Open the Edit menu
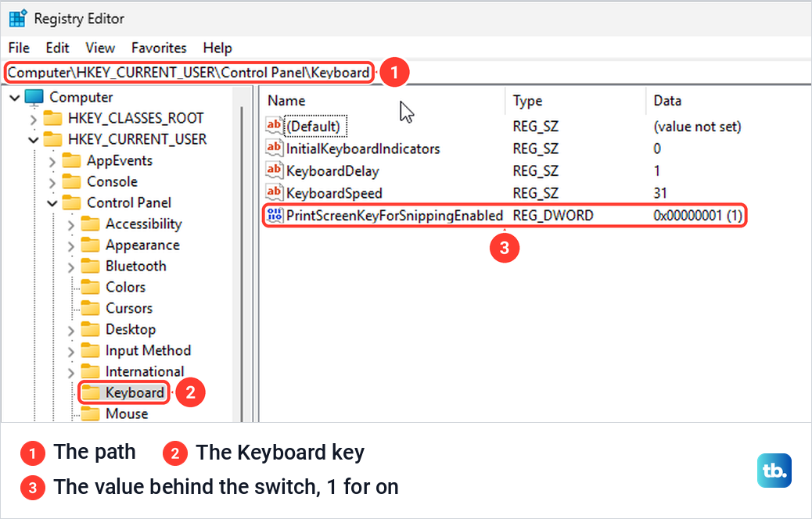The height and width of the screenshot is (519, 812). (x=57, y=48)
